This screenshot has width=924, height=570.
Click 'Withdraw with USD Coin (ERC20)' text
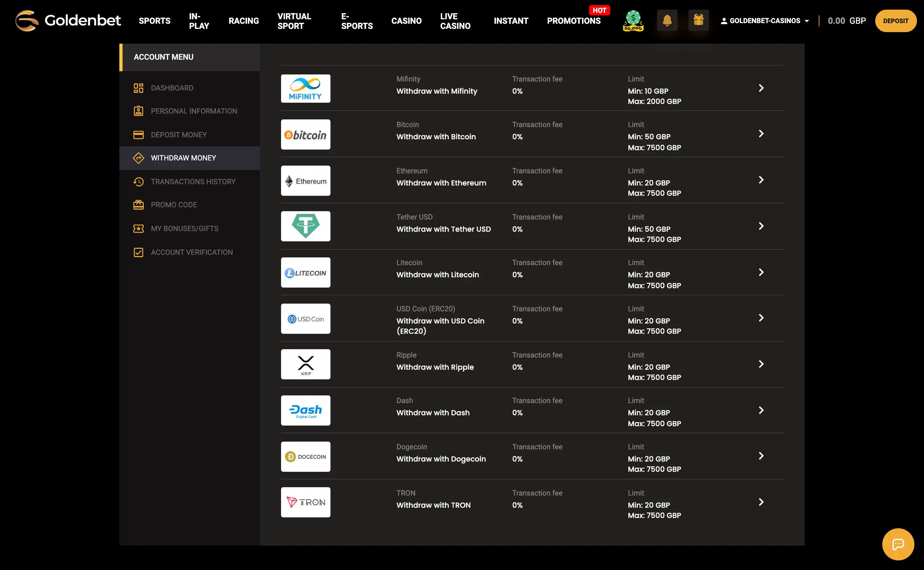pos(441,326)
